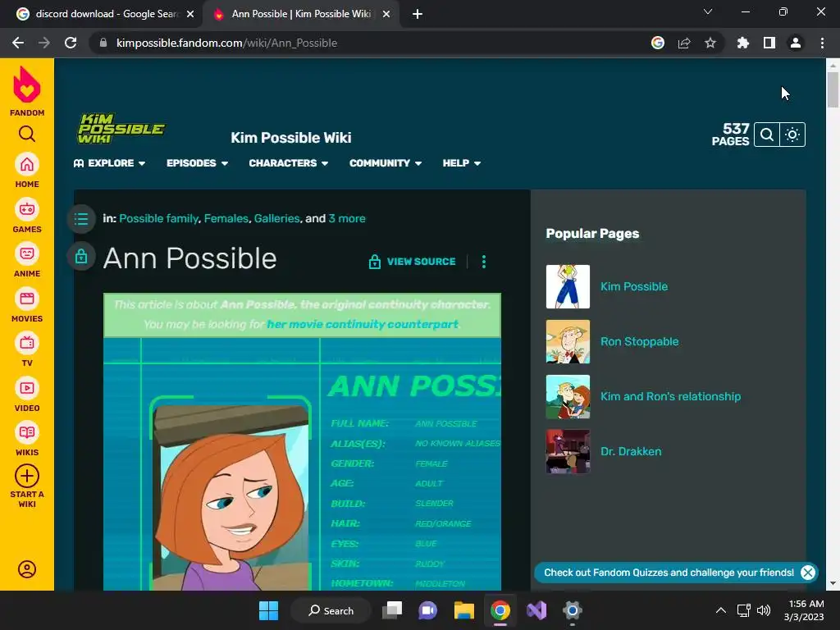
Task: Click Dr. Drakken thumbnail image
Action: [568, 452]
